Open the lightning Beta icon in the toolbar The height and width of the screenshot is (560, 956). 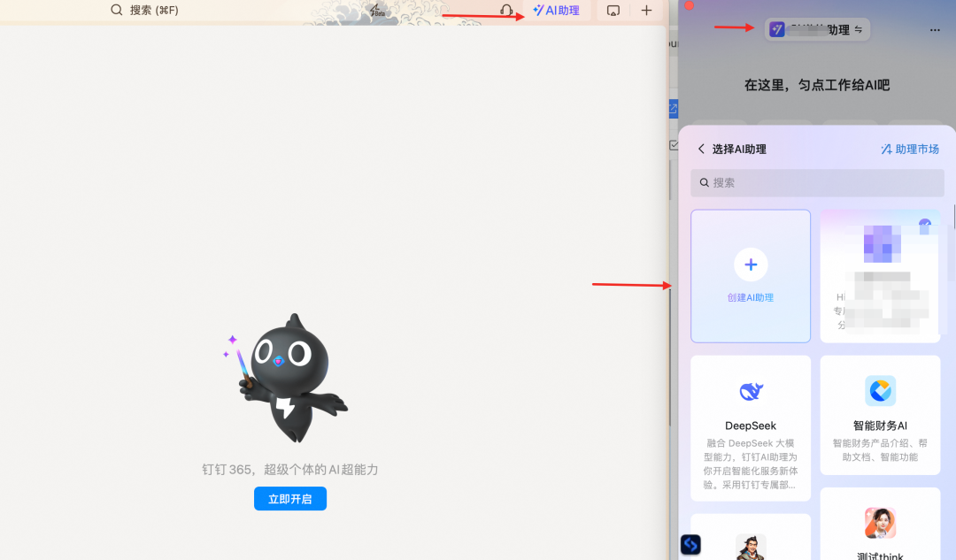coord(377,10)
